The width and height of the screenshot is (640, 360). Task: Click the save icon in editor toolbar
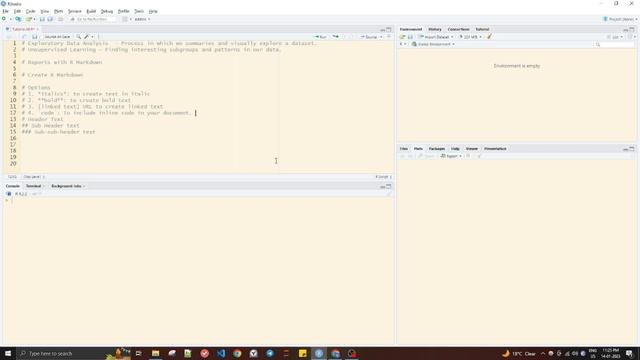coord(35,37)
